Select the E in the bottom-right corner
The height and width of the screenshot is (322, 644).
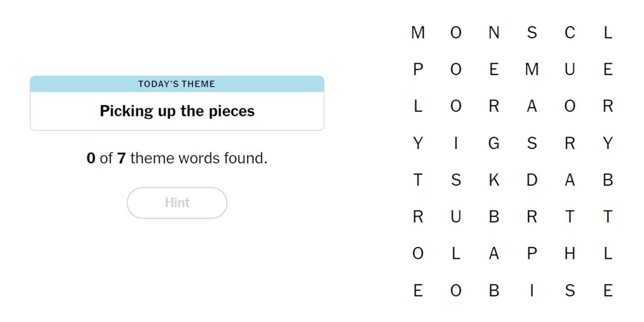[607, 290]
